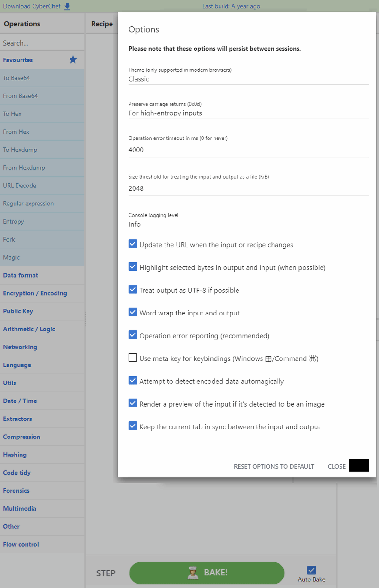The image size is (379, 588).
Task: Click Reset Options to Default
Action: [x=274, y=466]
